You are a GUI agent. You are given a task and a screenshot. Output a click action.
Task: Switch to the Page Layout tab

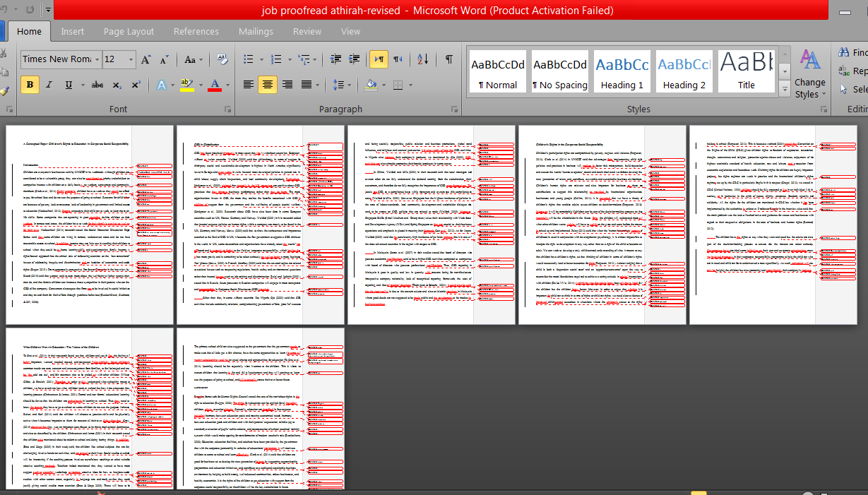[129, 32]
